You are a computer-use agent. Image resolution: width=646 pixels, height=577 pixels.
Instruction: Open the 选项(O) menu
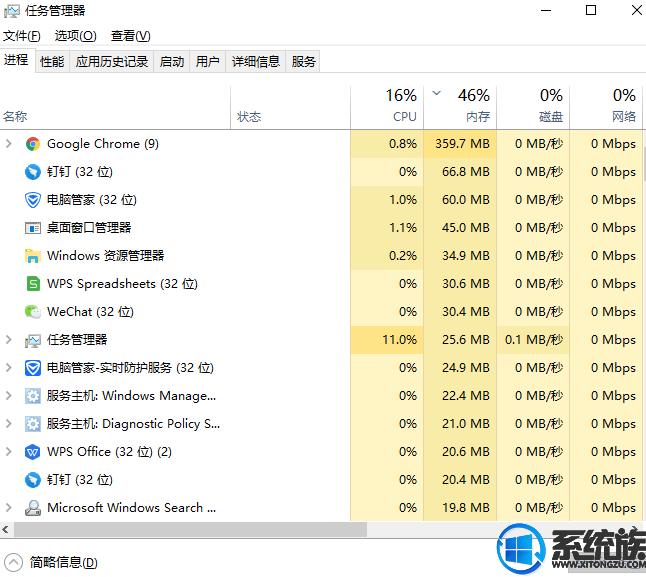[x=75, y=36]
